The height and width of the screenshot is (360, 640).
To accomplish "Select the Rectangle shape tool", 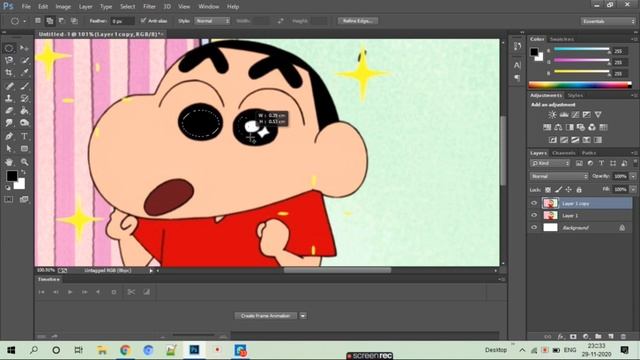I will point(24,149).
